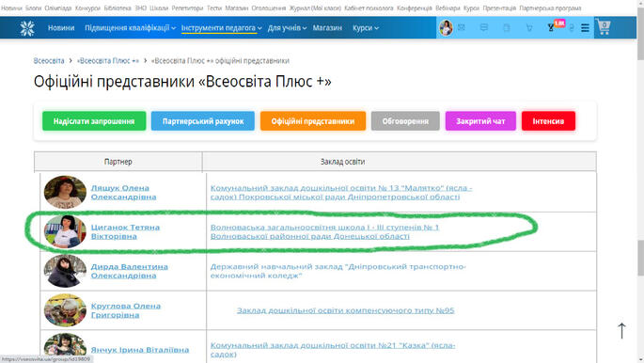Open Янчук Ірина's profile photo

(x=65, y=345)
